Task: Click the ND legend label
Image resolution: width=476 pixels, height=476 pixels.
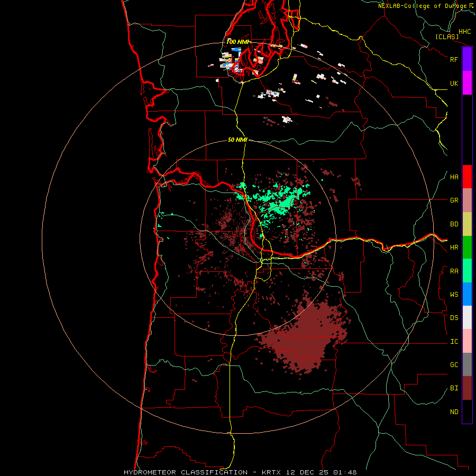Action: tap(454, 412)
